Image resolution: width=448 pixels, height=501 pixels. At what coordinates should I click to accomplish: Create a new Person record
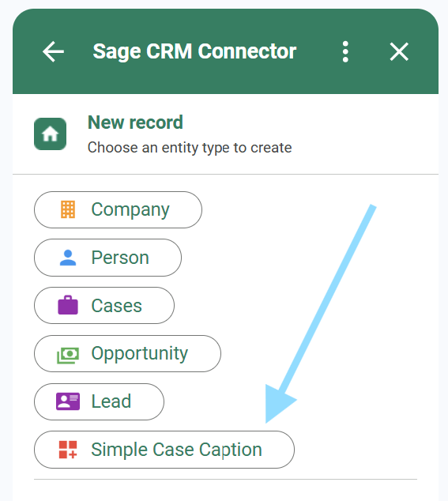(107, 258)
